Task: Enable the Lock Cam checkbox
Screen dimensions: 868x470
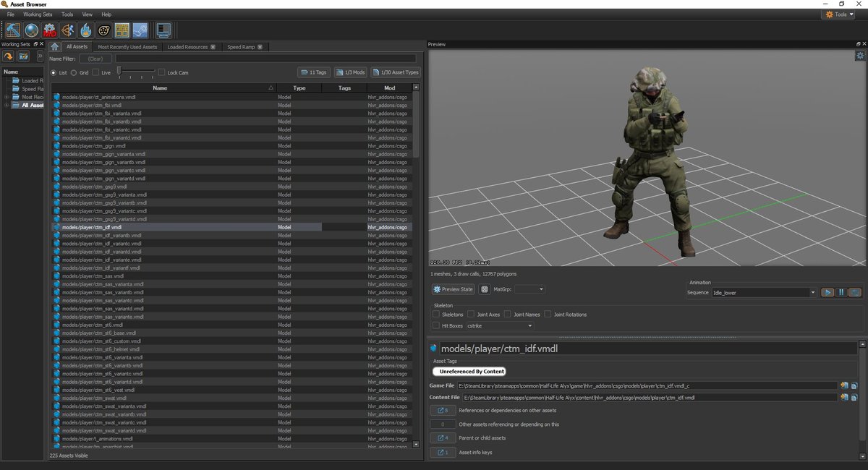Action: (x=162, y=72)
